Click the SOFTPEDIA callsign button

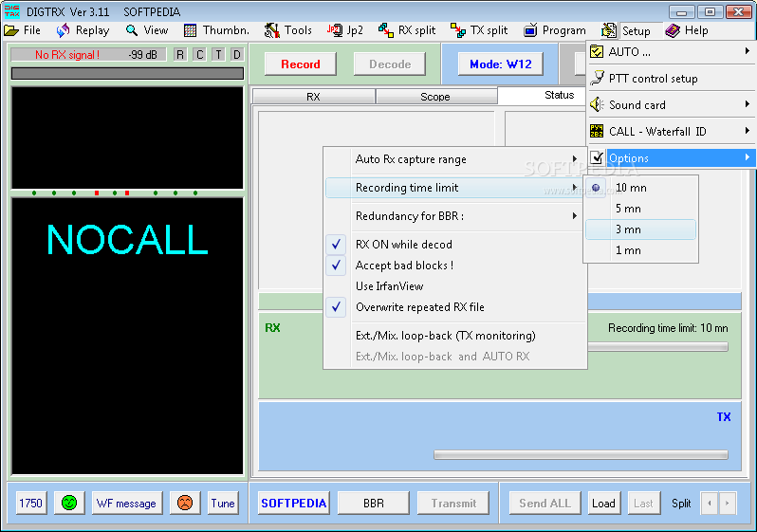pos(293,503)
